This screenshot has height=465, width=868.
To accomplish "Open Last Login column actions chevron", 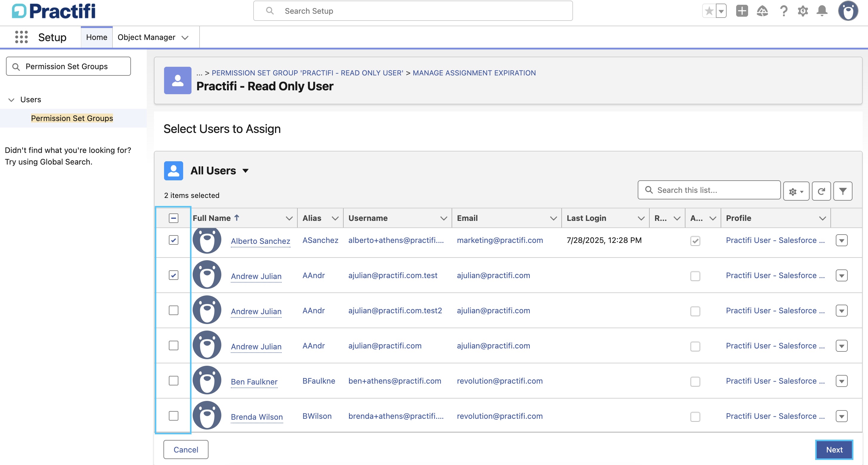I will pos(641,218).
